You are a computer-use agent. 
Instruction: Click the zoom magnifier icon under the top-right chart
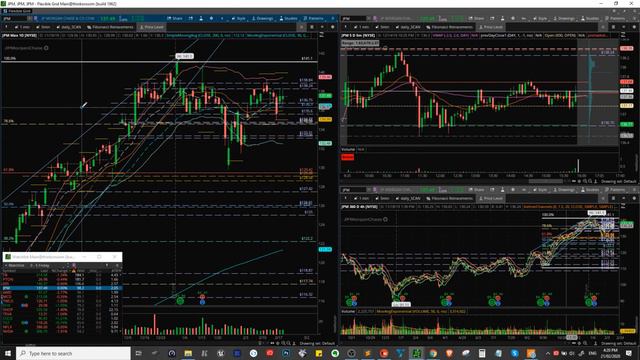click(x=584, y=181)
